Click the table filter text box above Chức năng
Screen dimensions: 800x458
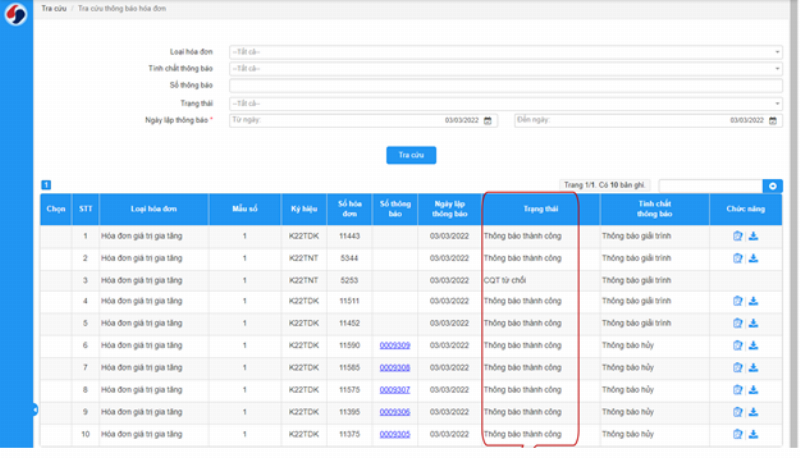point(711,186)
